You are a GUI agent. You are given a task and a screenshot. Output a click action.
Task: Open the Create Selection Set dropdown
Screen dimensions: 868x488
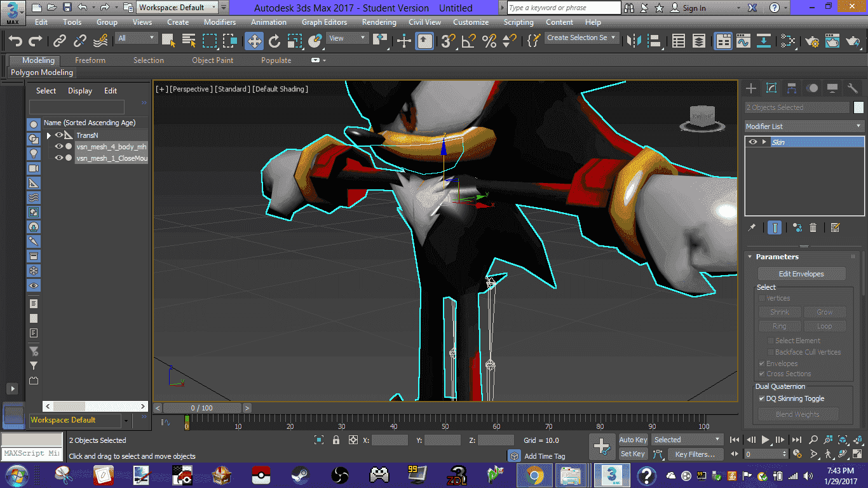coord(582,38)
